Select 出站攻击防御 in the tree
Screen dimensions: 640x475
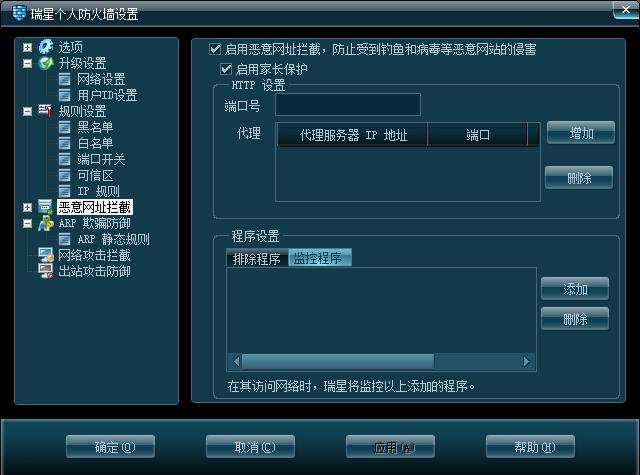click(x=94, y=271)
